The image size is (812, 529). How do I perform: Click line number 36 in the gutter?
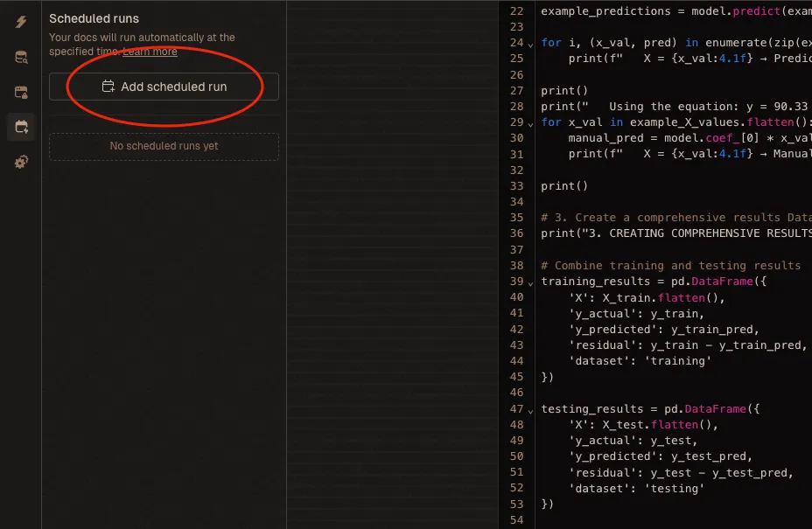pyautogui.click(x=514, y=233)
